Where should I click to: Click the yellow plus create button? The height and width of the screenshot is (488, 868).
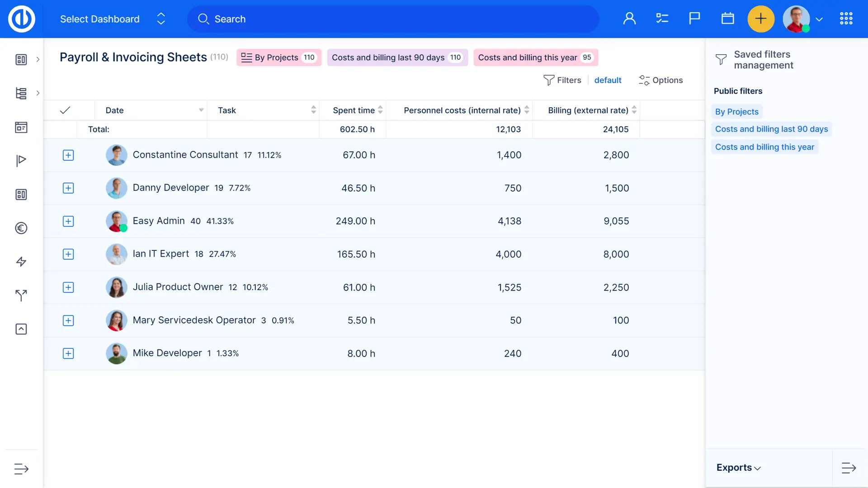[x=761, y=19]
